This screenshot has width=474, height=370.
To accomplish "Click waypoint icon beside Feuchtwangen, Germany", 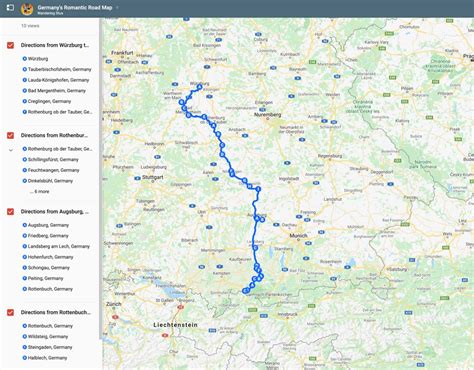I will pyautogui.click(x=25, y=170).
